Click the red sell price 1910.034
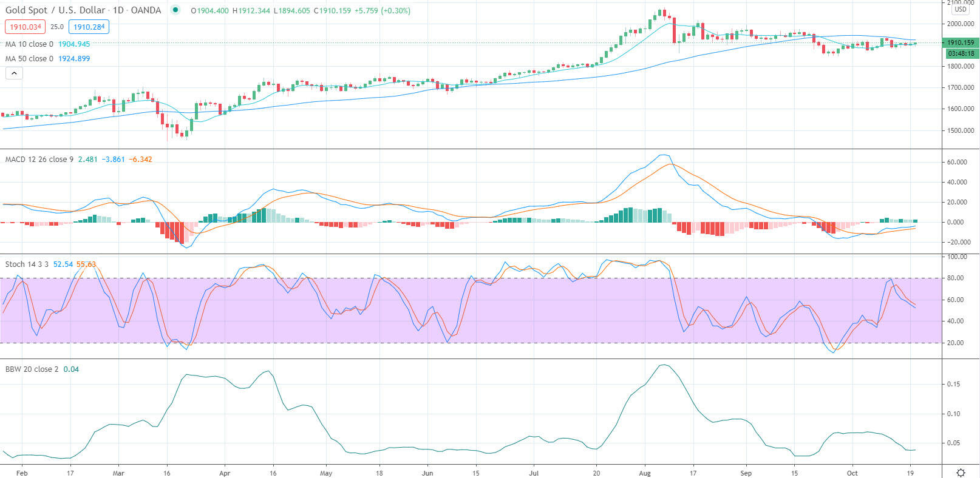The image size is (980, 478). [x=26, y=27]
